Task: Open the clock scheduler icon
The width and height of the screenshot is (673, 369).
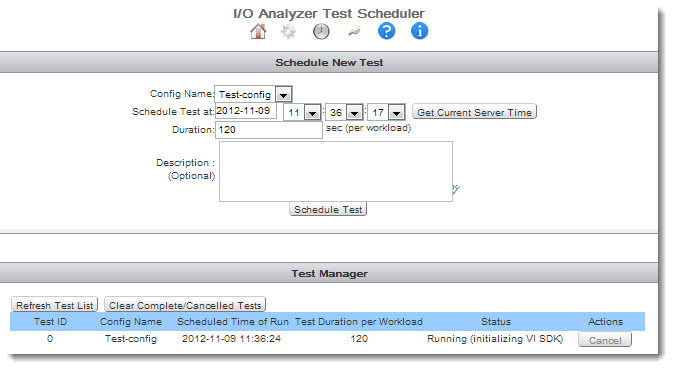Action: 321,32
